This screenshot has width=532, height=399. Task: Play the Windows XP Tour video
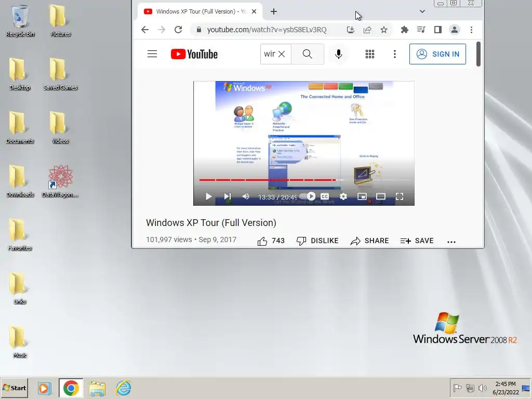click(x=208, y=196)
